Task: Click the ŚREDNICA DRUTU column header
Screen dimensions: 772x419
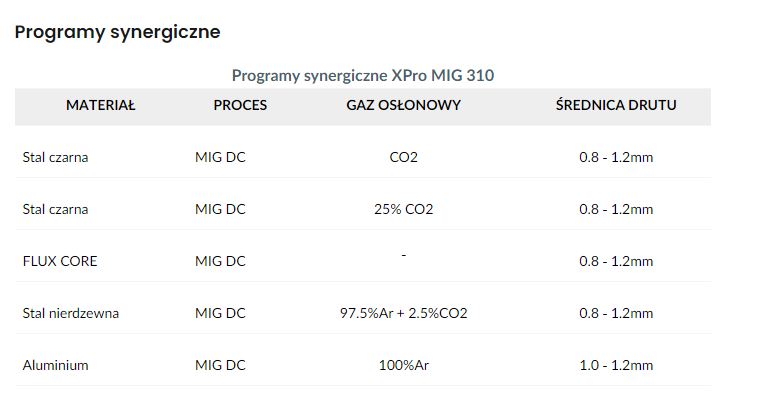Action: pyautogui.click(x=616, y=105)
